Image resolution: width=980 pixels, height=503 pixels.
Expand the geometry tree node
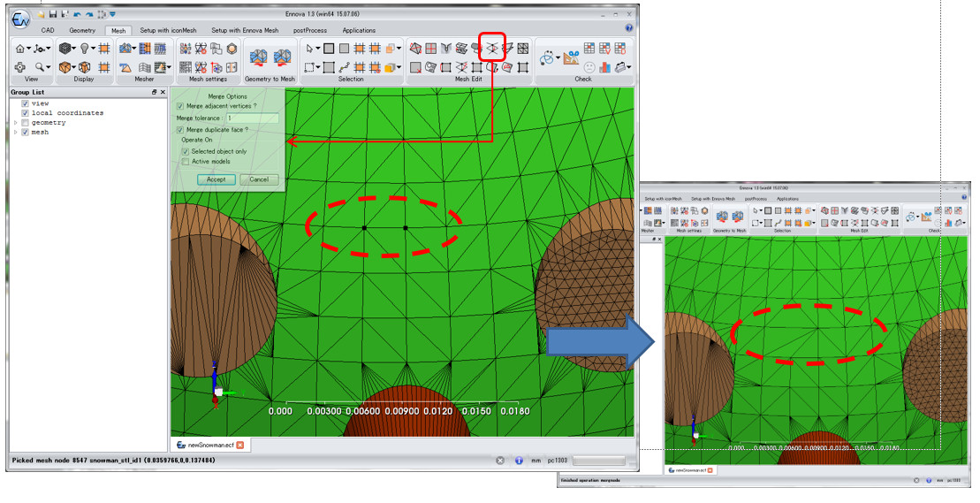click(x=15, y=123)
